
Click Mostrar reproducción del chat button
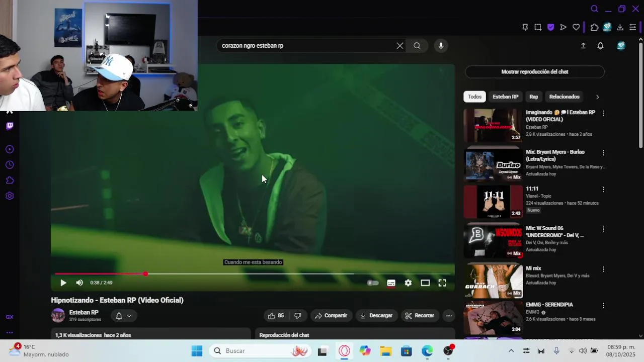(x=534, y=72)
